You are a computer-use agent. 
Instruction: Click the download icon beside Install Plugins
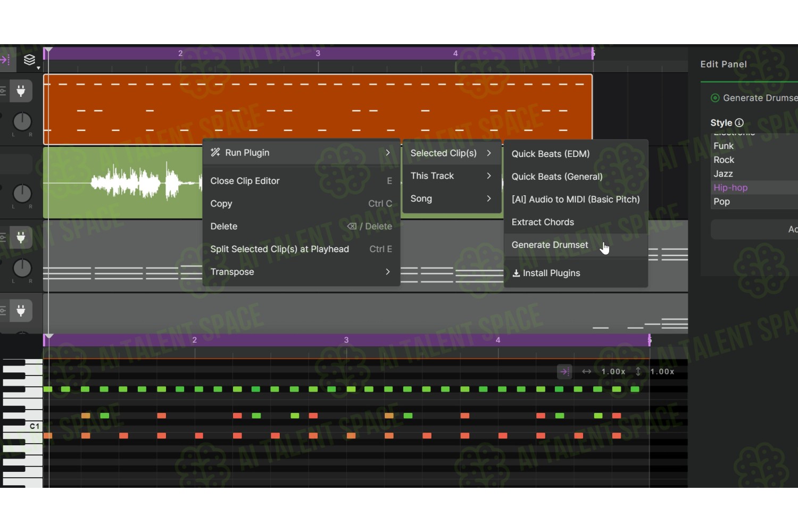pos(516,273)
